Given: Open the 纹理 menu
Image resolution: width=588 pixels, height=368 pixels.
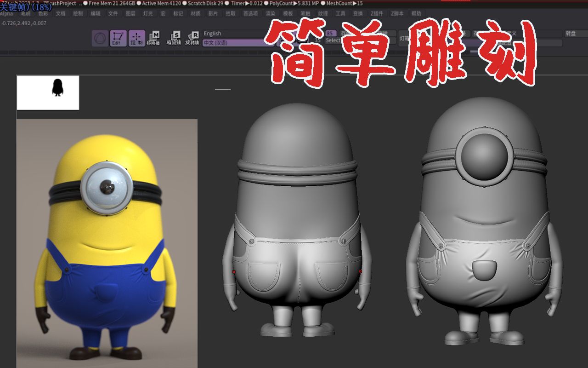Looking at the screenshot, I should pyautogui.click(x=323, y=14).
